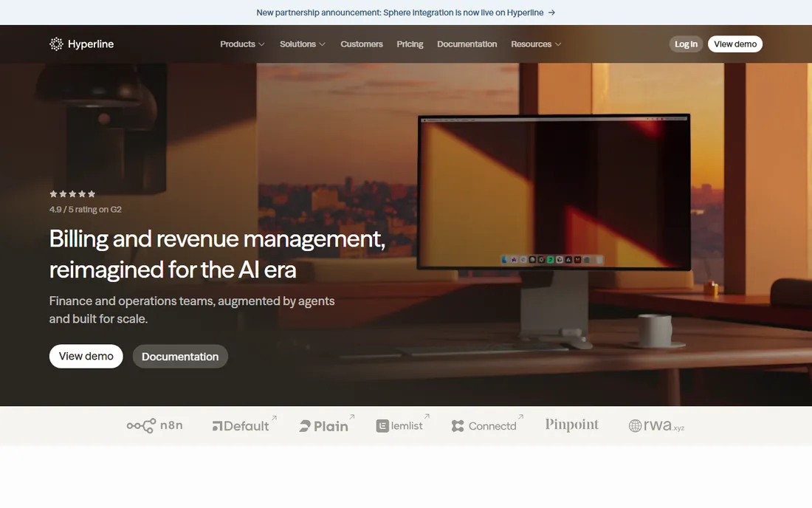Expand the Solutions dropdown chevron
This screenshot has width=812, height=508.
pos(322,44)
